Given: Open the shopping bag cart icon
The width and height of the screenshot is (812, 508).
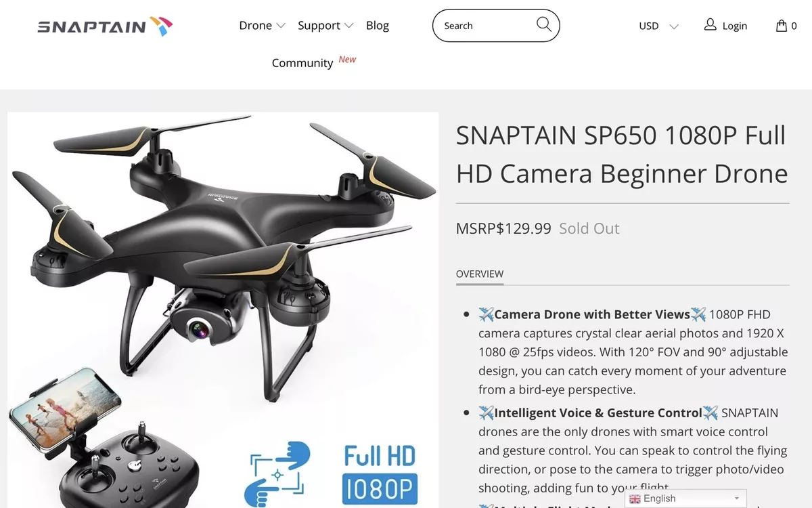Looking at the screenshot, I should 782,26.
